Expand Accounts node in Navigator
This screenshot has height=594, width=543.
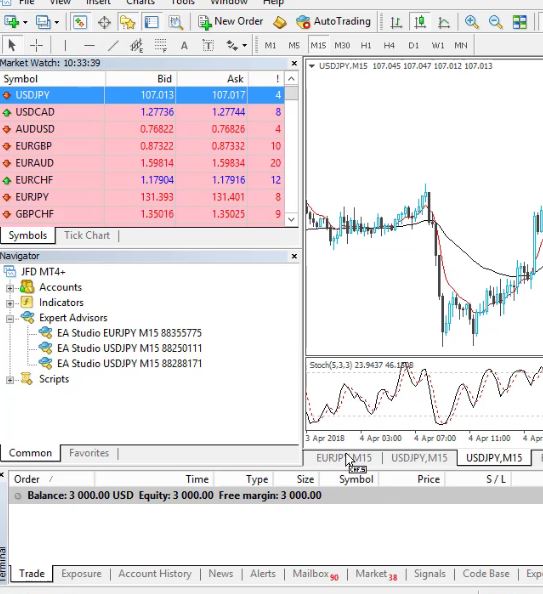coord(10,288)
